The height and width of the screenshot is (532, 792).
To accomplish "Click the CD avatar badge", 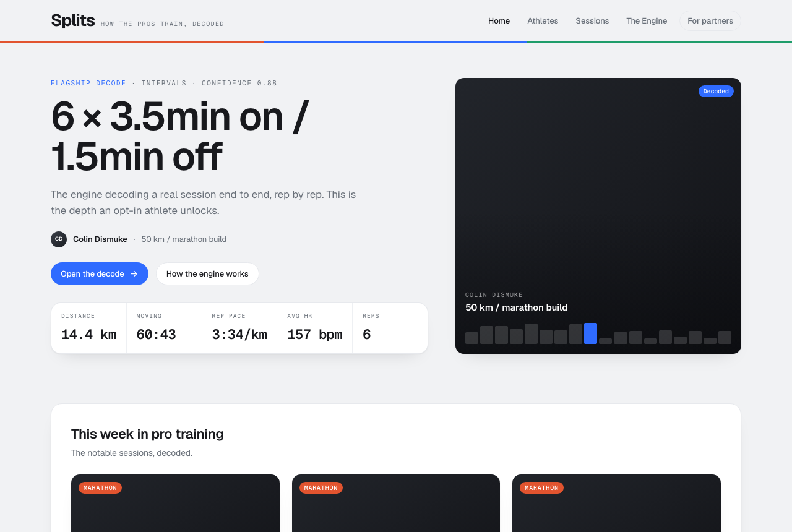I will (59, 239).
